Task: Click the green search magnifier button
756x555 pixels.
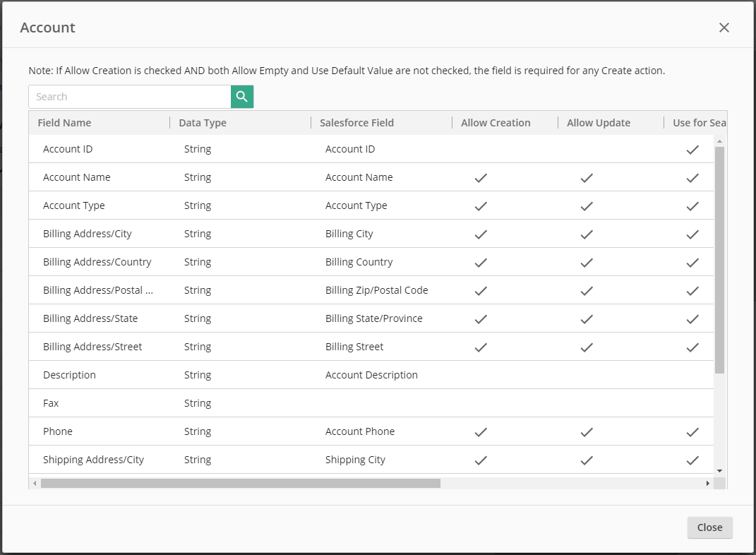Action: [242, 97]
